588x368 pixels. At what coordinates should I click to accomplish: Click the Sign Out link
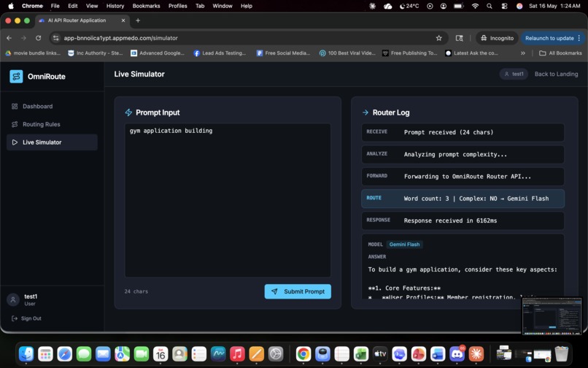tap(26, 318)
